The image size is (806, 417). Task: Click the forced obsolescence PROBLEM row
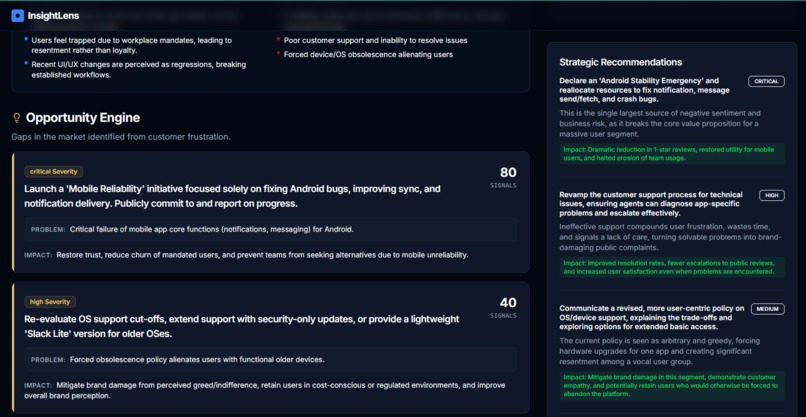(x=270, y=359)
